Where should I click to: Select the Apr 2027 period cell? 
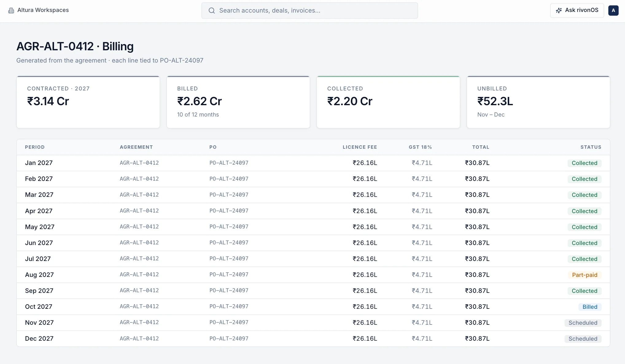click(x=39, y=211)
